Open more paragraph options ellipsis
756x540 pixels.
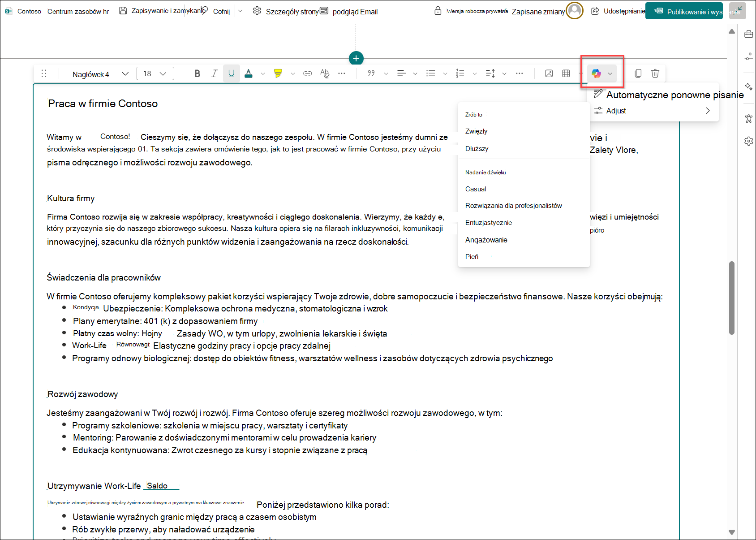click(520, 73)
